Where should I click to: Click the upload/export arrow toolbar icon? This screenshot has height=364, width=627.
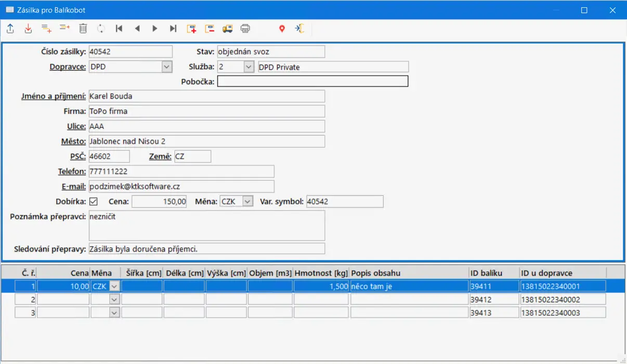pyautogui.click(x=10, y=29)
